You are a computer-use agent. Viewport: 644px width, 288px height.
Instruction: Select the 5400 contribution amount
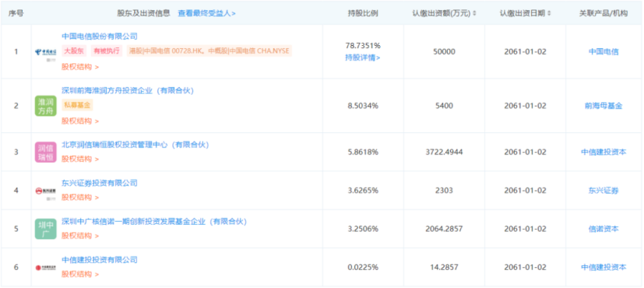[444, 106]
